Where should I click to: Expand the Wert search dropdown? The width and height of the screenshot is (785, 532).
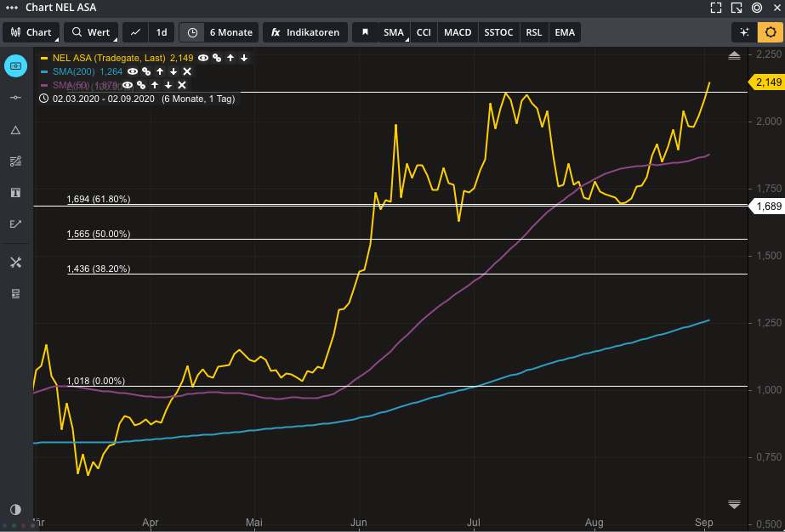tap(91, 33)
